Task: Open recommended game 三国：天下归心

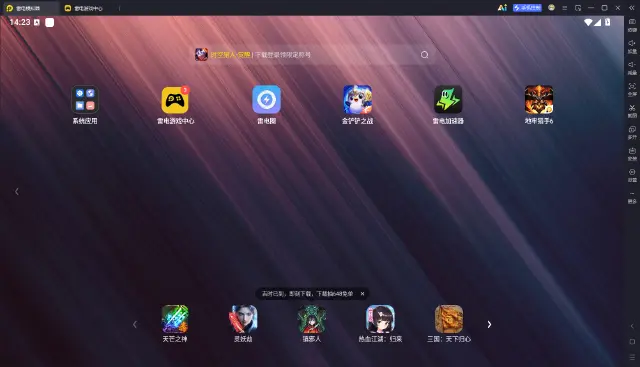Action: (449, 319)
